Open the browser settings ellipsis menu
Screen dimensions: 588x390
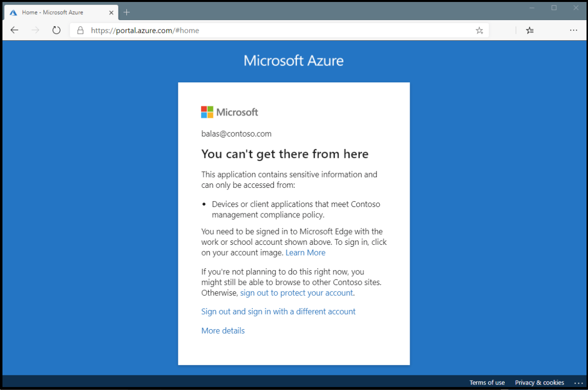click(x=573, y=30)
